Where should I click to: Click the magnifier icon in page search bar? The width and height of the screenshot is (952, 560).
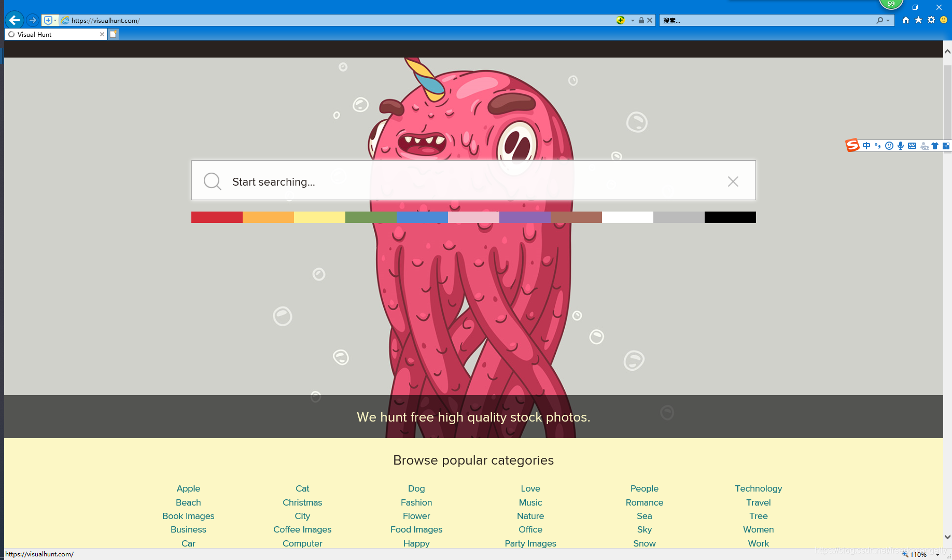coord(212,181)
